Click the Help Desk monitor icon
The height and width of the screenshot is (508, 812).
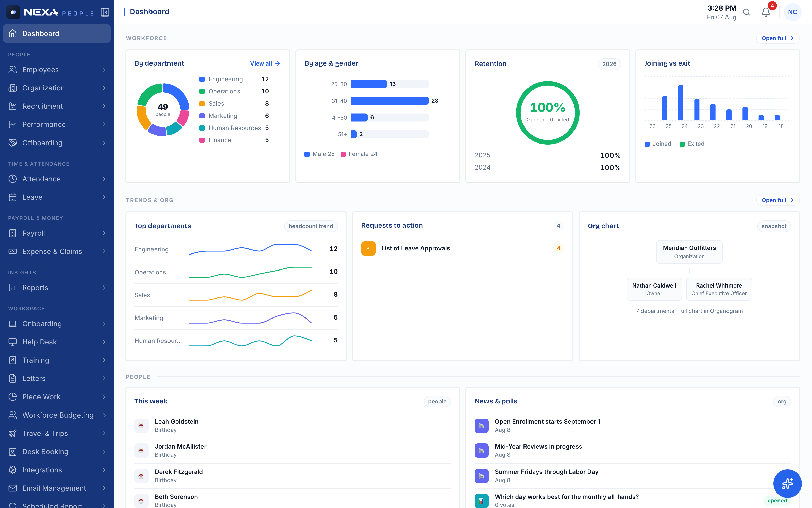click(x=13, y=342)
